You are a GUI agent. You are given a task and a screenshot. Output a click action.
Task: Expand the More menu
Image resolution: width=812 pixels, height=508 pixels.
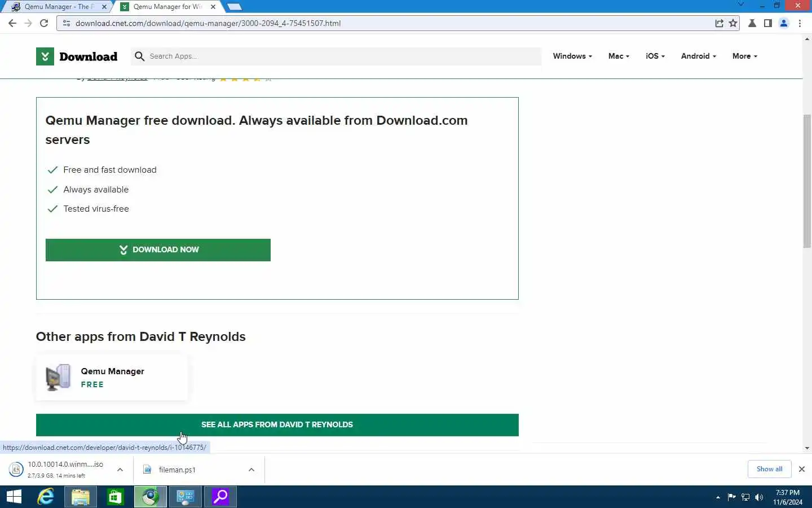tap(744, 56)
